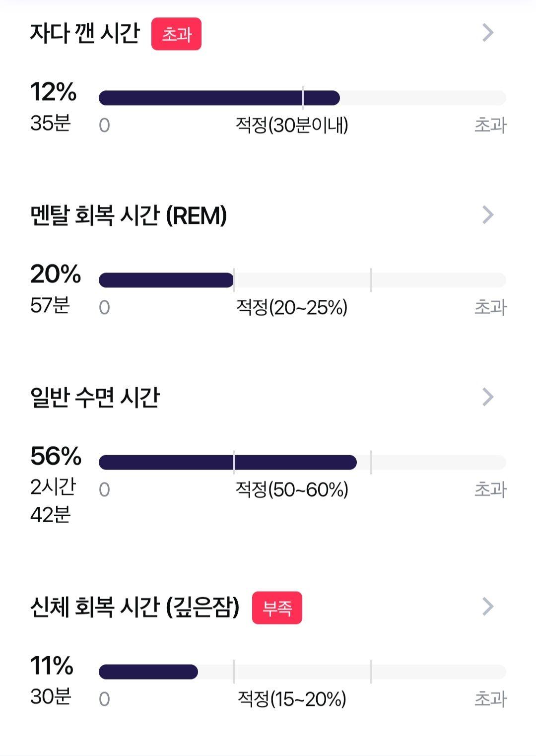536x756 pixels.
Task: Tap the 2시간 42분 duration text
Action: click(53, 500)
